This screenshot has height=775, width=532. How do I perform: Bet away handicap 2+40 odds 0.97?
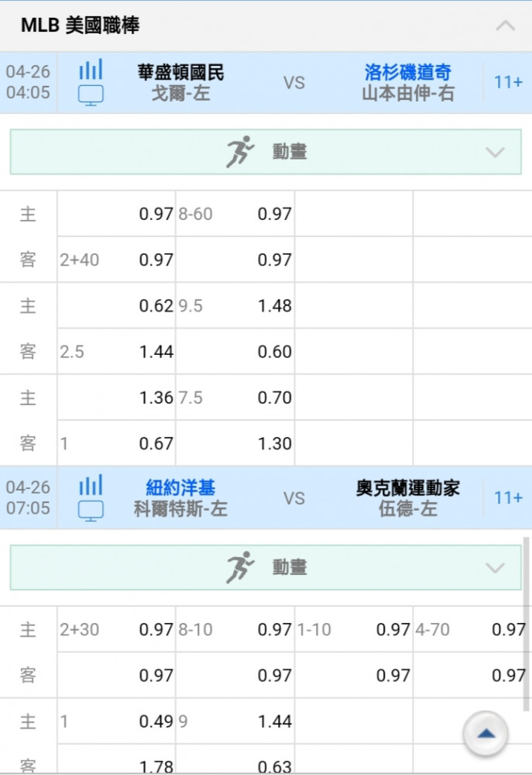click(156, 260)
